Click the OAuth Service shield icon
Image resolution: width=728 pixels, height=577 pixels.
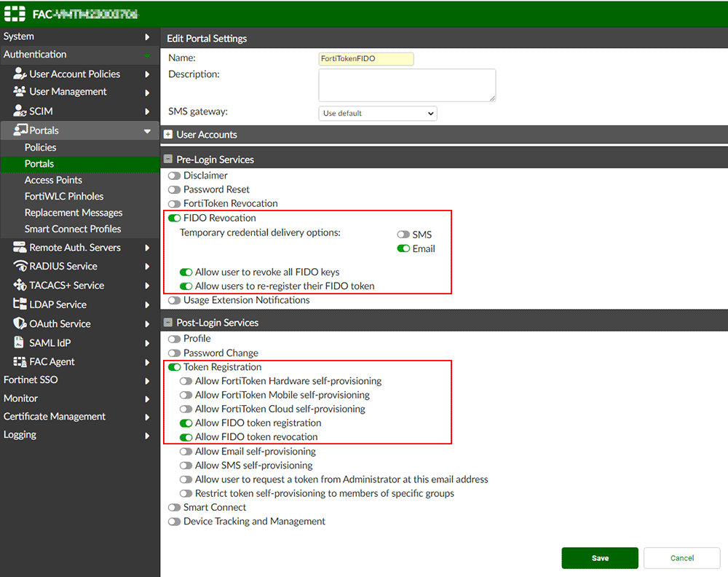(x=20, y=323)
